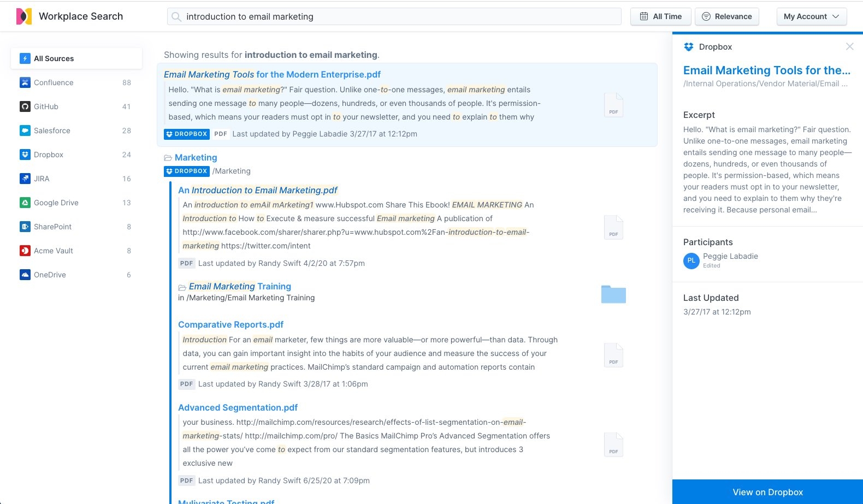The height and width of the screenshot is (504, 863).
Task: Filter results by Confluence
Action: [x=76, y=82]
